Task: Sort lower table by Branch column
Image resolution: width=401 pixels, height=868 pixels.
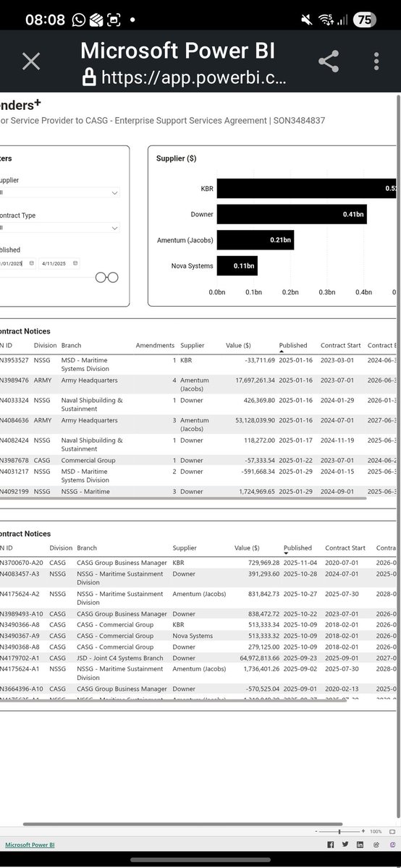Action: click(87, 548)
